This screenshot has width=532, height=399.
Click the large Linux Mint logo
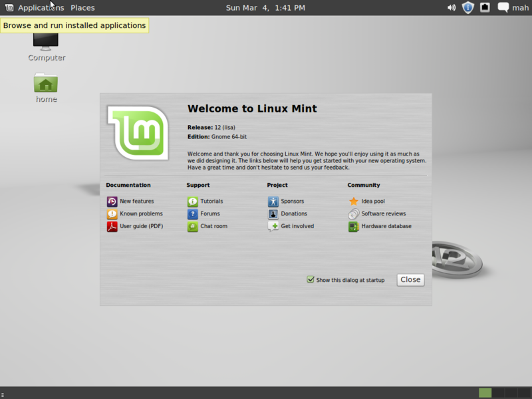(x=138, y=132)
